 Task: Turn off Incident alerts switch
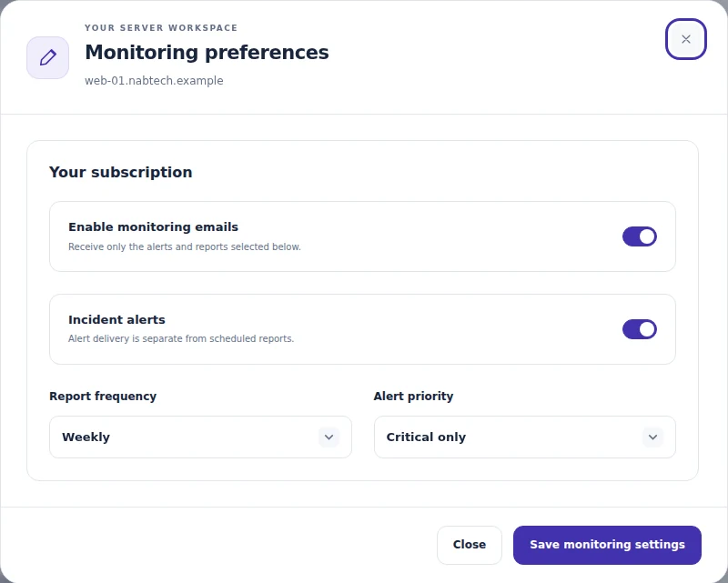(640, 329)
